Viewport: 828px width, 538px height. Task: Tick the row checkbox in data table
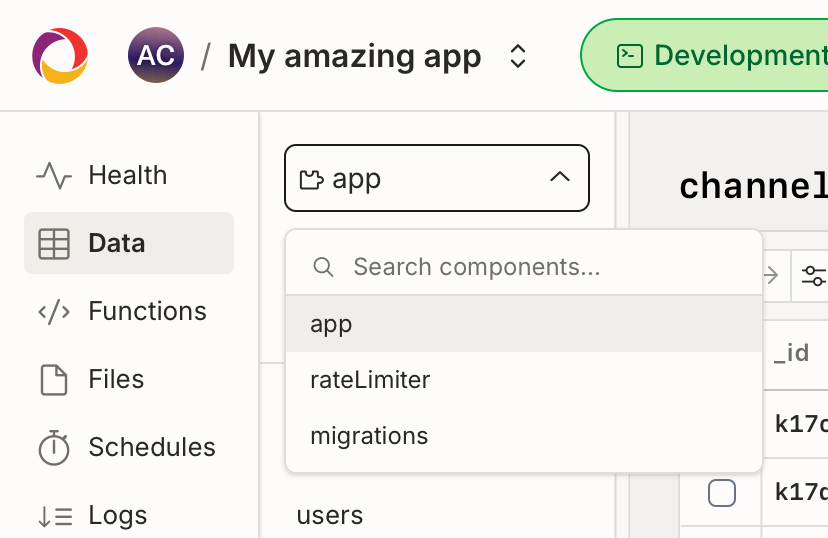click(x=722, y=493)
